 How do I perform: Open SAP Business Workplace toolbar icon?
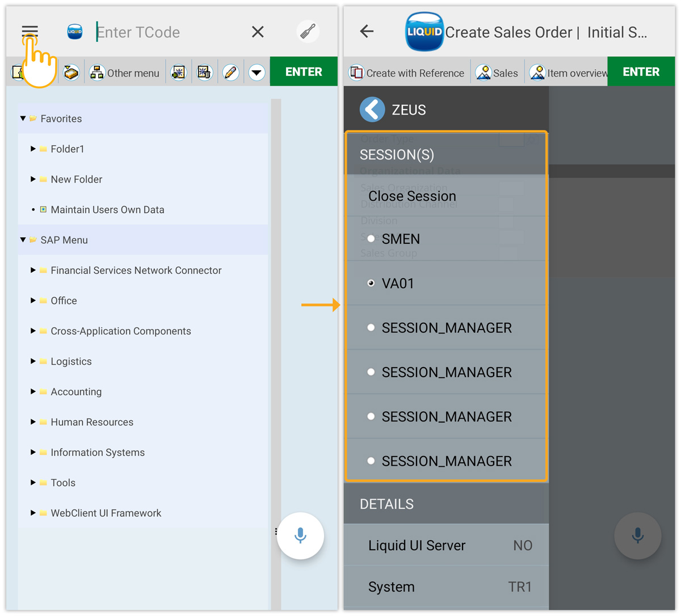tap(72, 73)
